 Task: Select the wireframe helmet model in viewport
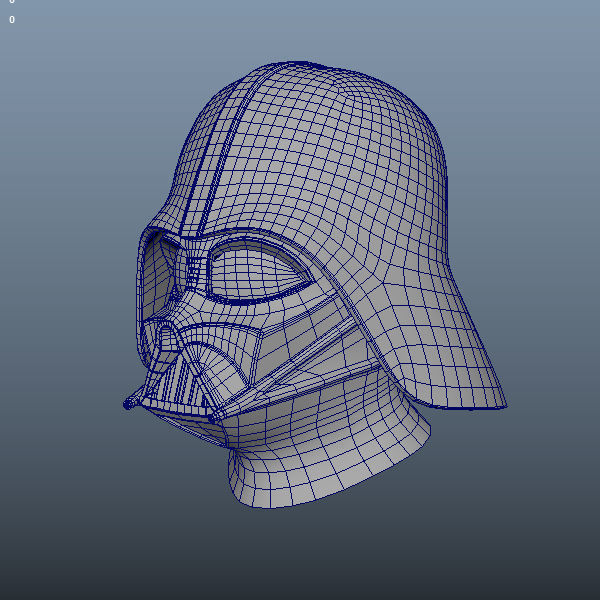[x=314, y=283]
